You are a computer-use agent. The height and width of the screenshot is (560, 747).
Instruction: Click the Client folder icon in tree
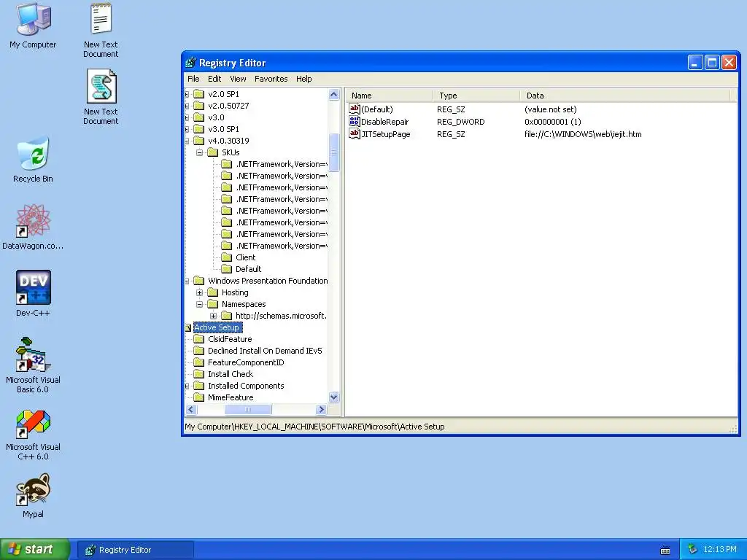[227, 257]
